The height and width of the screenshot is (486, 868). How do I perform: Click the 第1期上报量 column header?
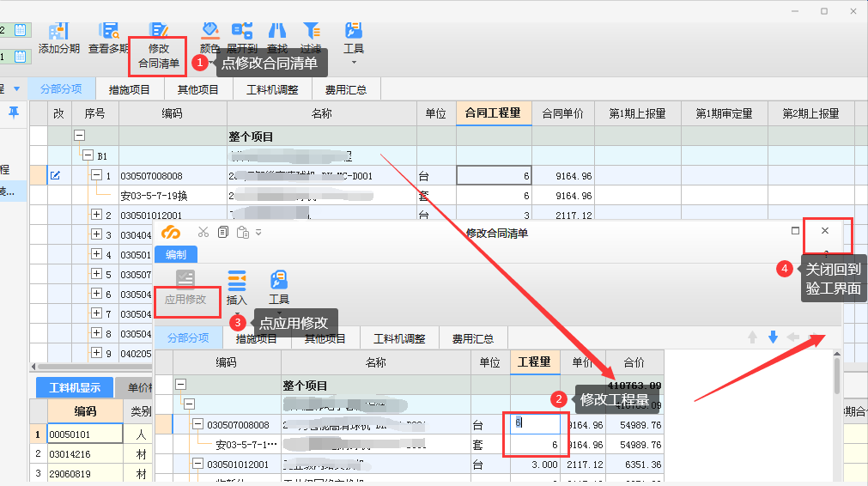tap(637, 113)
